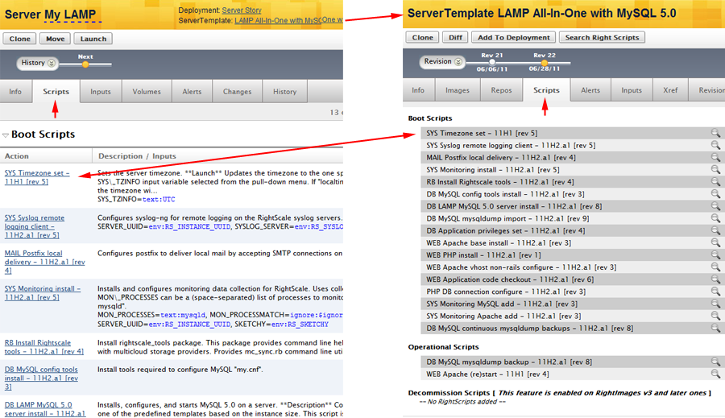Click magnifier for DB LAMP MySQL 5.0 server install
This screenshot has height=418, width=725.
pos(715,206)
